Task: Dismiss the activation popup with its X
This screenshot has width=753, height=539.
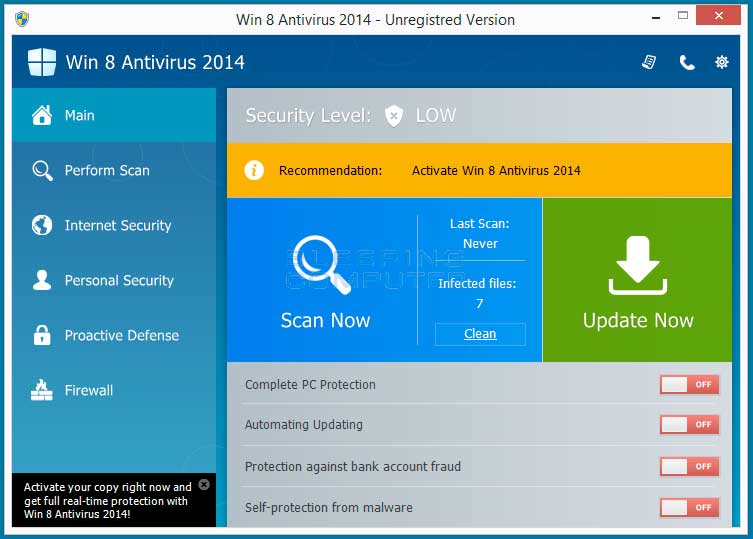Action: (204, 485)
